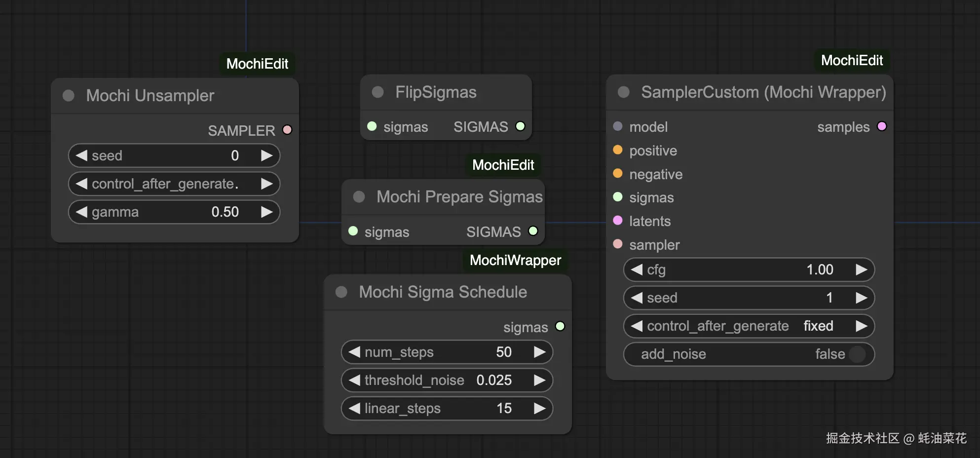Click the MochiWrapper badge label
Viewport: 980px width, 458px height.
[515, 260]
